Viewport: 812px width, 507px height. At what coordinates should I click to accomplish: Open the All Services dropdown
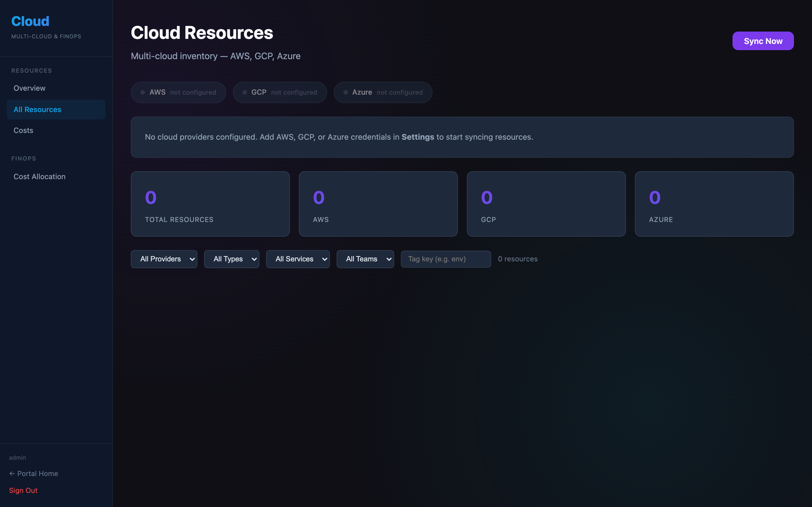pos(298,259)
